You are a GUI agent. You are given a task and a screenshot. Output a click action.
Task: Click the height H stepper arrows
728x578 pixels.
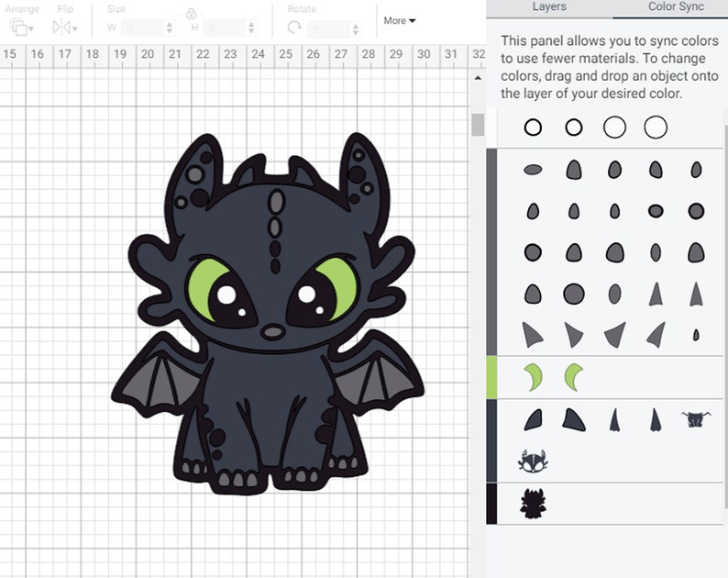251,28
